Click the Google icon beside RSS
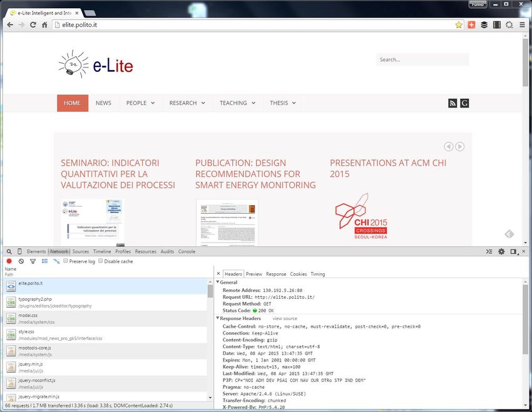Viewport: 532px width, 412px height. (464, 103)
